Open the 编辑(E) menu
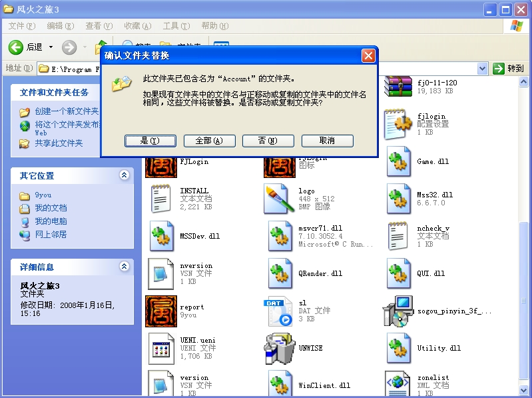 [x=60, y=26]
